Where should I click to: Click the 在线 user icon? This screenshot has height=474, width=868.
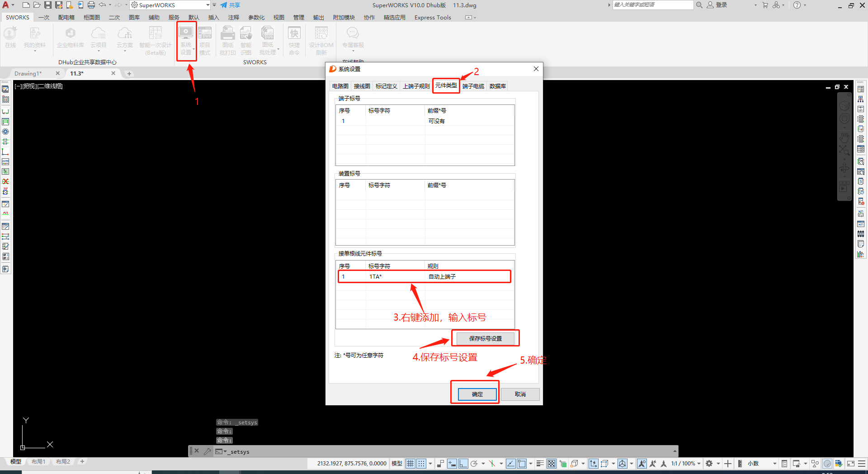10,37
